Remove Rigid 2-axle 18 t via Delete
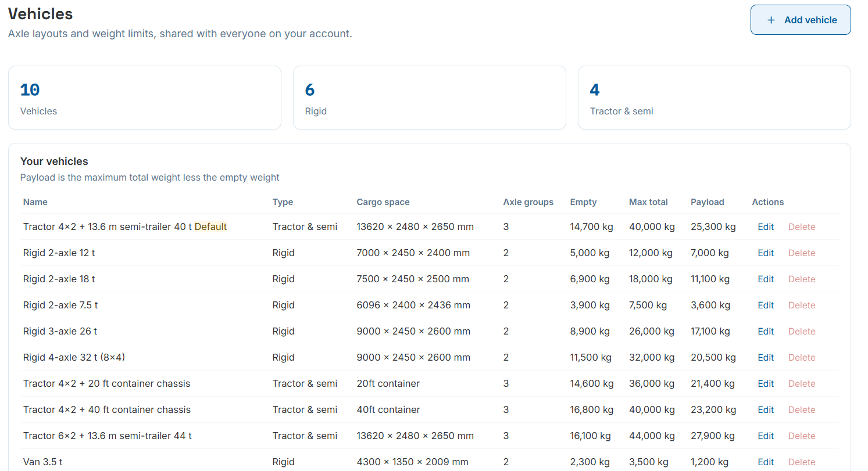Screen dimensions: 868x471 (x=802, y=279)
